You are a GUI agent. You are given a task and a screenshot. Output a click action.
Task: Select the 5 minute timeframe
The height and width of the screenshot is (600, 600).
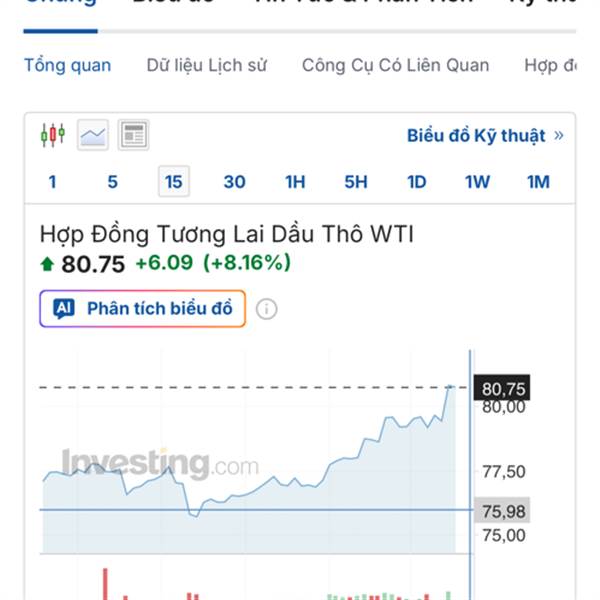112,182
